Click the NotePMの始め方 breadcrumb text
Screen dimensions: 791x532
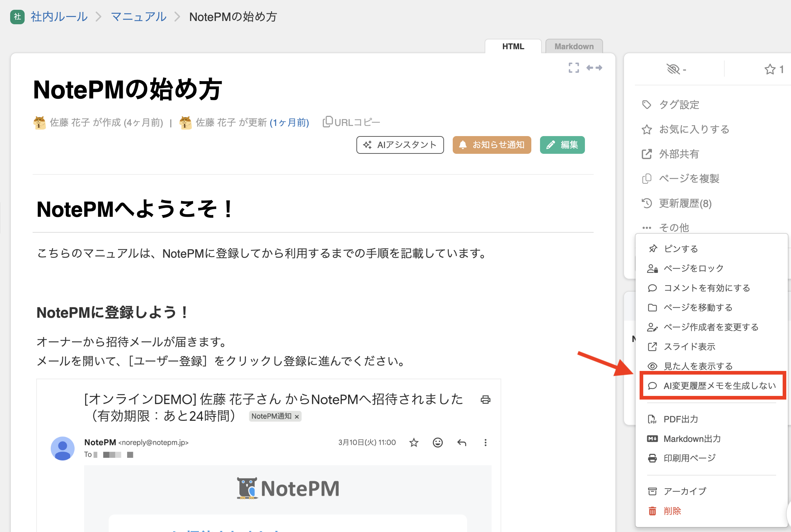click(233, 17)
